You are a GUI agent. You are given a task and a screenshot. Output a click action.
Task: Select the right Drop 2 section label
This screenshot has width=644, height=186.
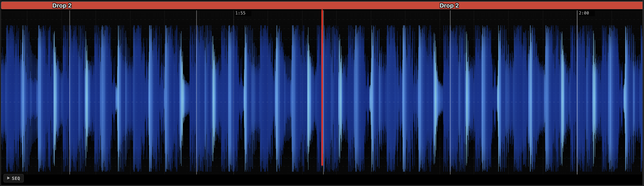[449, 5]
